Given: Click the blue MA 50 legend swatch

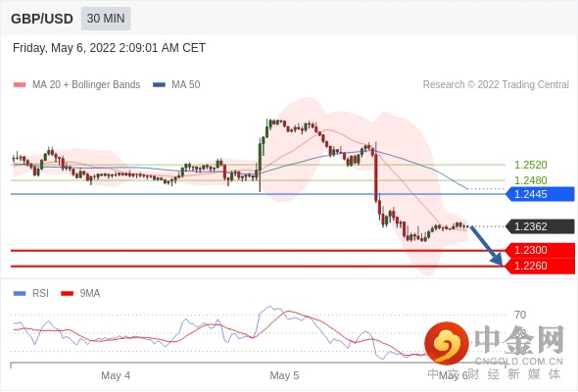Looking at the screenshot, I should tap(159, 85).
